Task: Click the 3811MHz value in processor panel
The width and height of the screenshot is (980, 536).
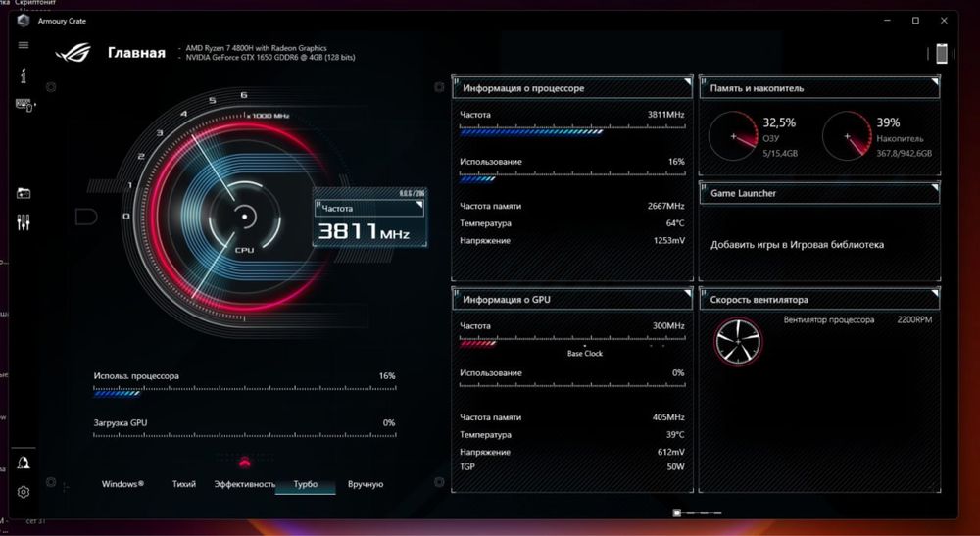Action: [665, 115]
